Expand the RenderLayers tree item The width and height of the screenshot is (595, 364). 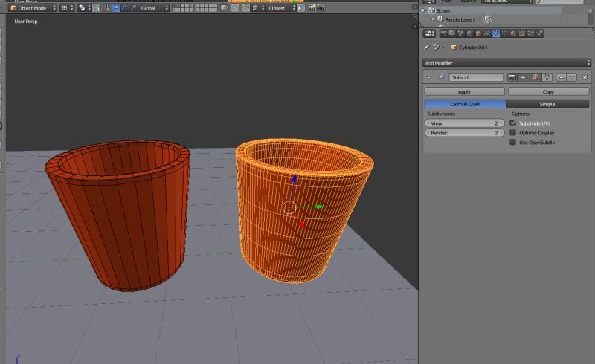tap(434, 19)
